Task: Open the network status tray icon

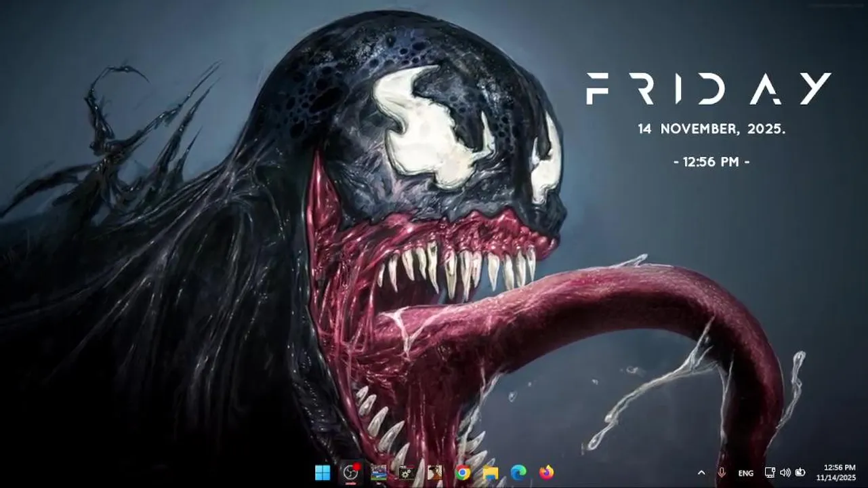Action: click(x=770, y=472)
